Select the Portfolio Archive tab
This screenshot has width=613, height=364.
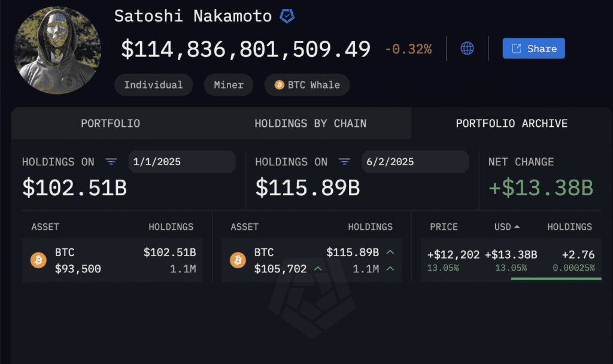pyautogui.click(x=511, y=124)
